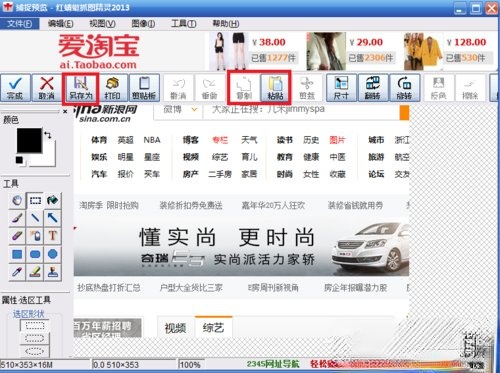The width and height of the screenshot is (500, 373).
Task: Choose rounded rectangle selection shape under 选区形状
Action: (35, 338)
